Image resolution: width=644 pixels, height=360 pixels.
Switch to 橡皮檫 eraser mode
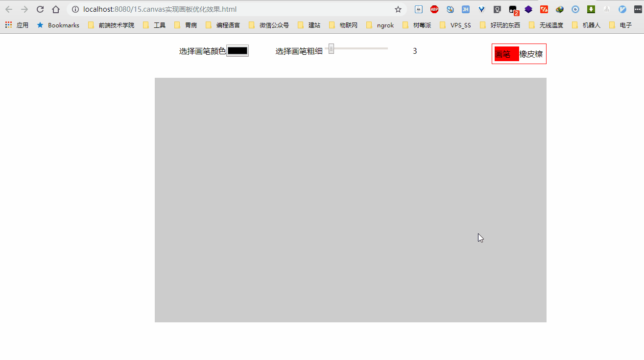[x=532, y=54]
